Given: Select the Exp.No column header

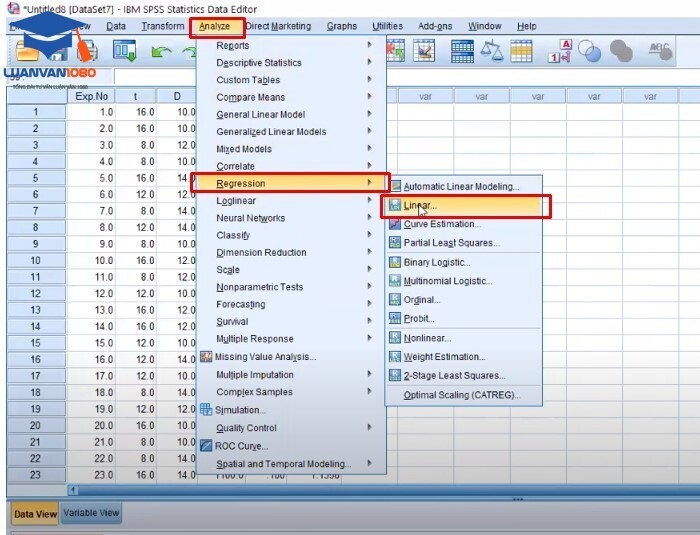Looking at the screenshot, I should [x=92, y=96].
